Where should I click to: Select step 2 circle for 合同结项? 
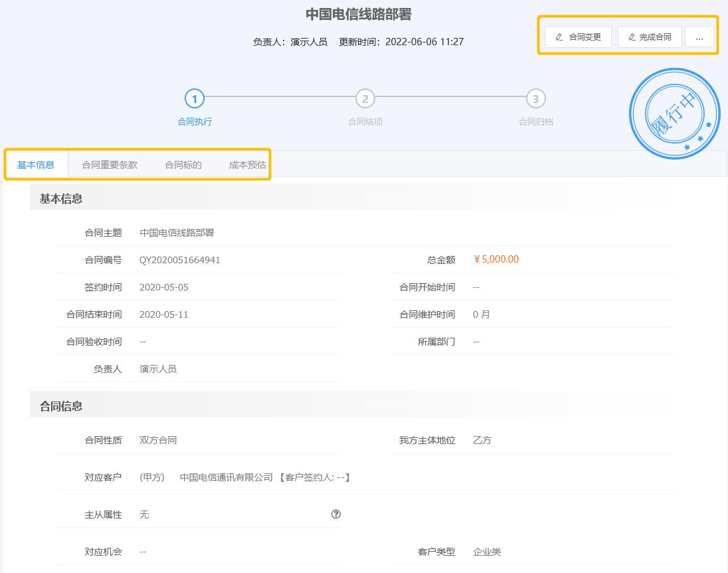point(365,98)
